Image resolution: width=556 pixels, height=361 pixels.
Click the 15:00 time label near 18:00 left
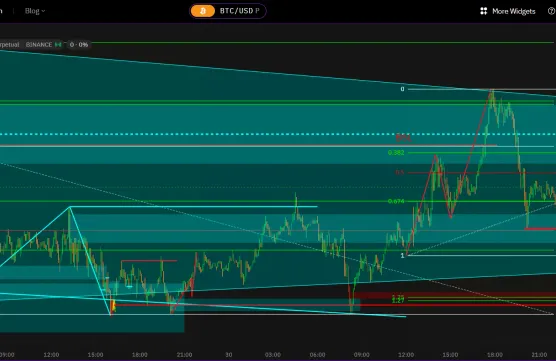[x=95, y=355]
